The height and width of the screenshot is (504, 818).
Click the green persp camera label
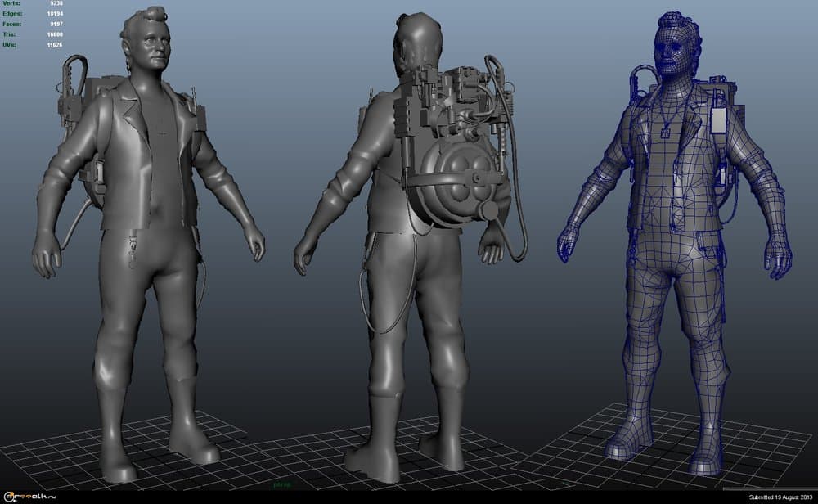tap(283, 484)
